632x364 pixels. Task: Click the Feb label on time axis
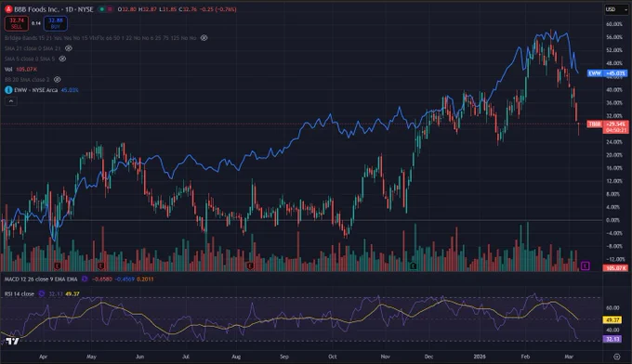(525, 357)
